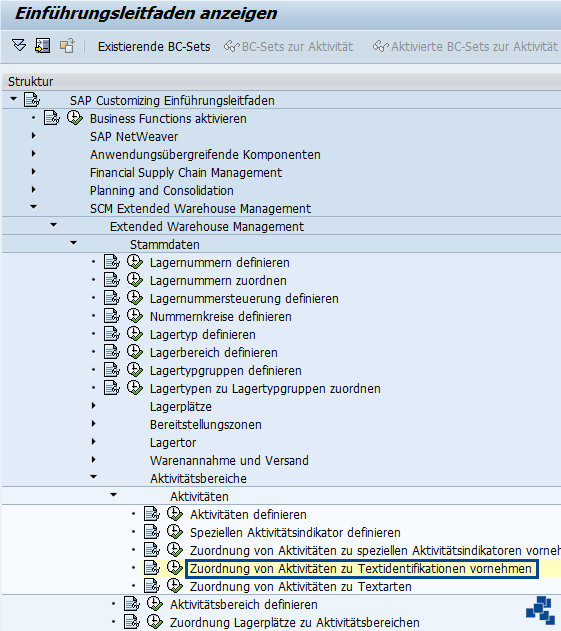The height and width of the screenshot is (631, 561).
Task: Select Lagertypen zu Lagertypgruppen zuordnen text
Action: click(265, 389)
